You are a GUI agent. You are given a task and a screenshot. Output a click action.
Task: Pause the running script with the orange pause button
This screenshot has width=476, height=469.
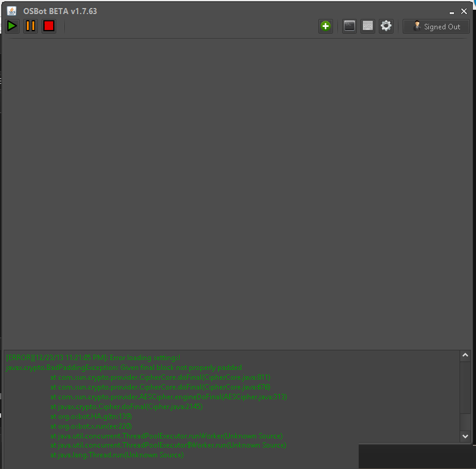click(31, 26)
